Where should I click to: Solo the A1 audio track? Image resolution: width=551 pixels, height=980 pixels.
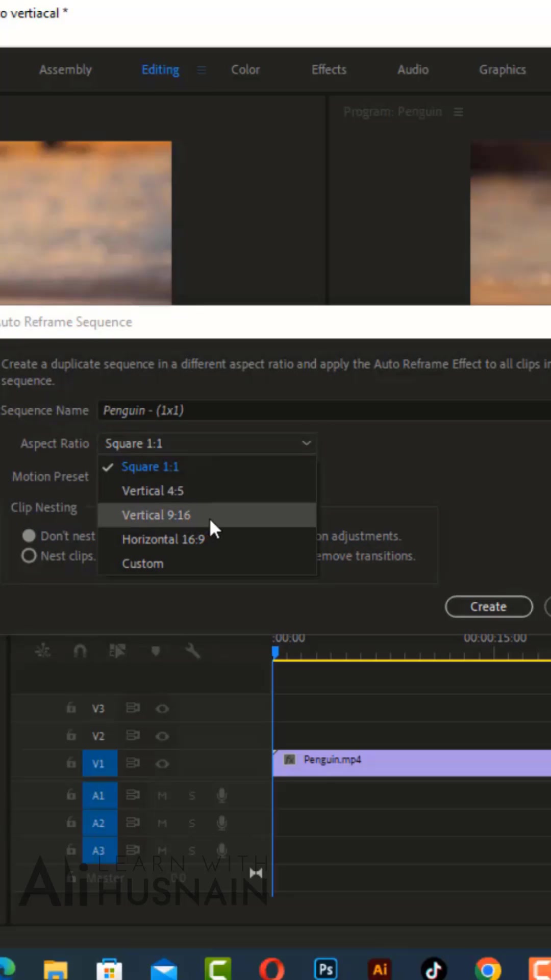coord(192,795)
